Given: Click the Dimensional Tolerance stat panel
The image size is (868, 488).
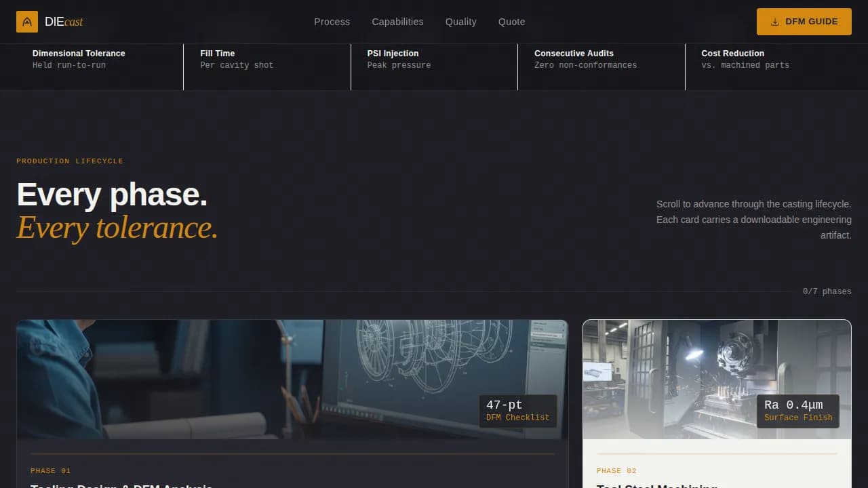Looking at the screenshot, I should (x=91, y=59).
